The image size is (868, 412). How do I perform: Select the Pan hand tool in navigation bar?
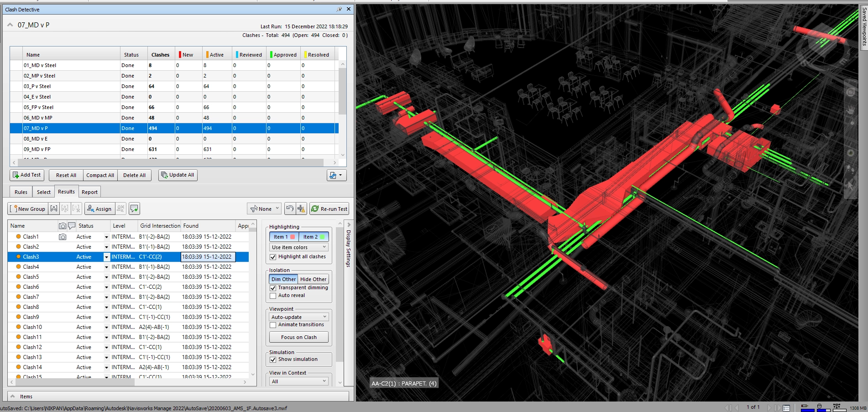click(x=851, y=110)
